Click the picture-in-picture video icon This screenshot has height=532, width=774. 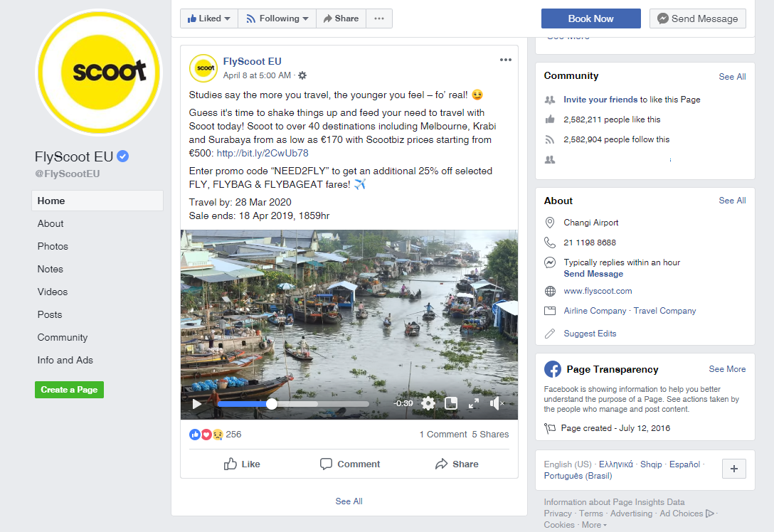tap(450, 404)
